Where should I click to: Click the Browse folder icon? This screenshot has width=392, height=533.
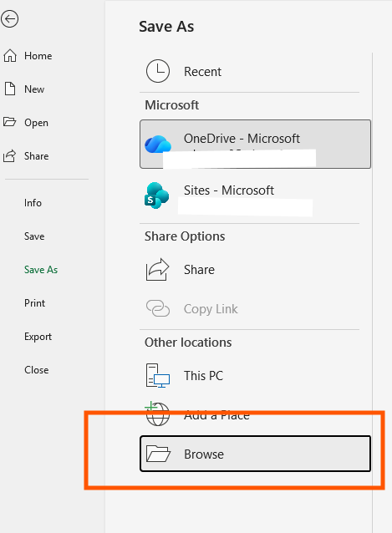[158, 454]
